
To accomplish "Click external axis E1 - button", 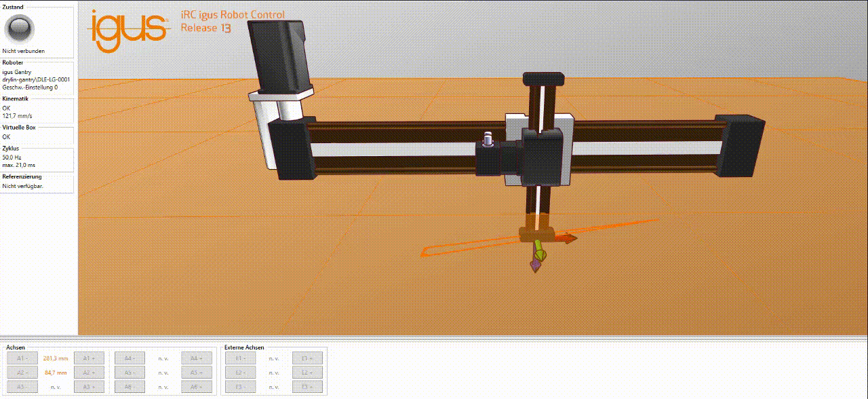I will 239,358.
